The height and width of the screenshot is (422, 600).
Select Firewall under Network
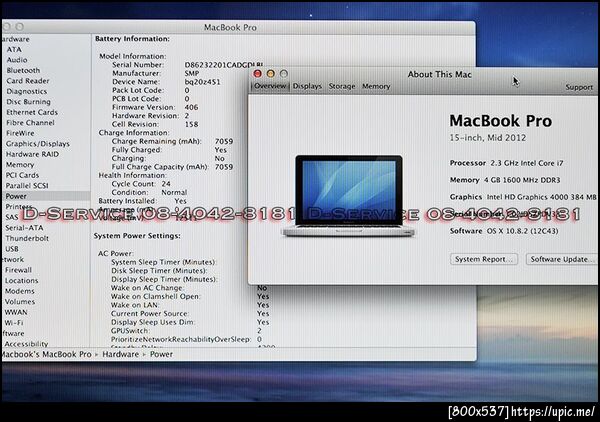click(18, 270)
